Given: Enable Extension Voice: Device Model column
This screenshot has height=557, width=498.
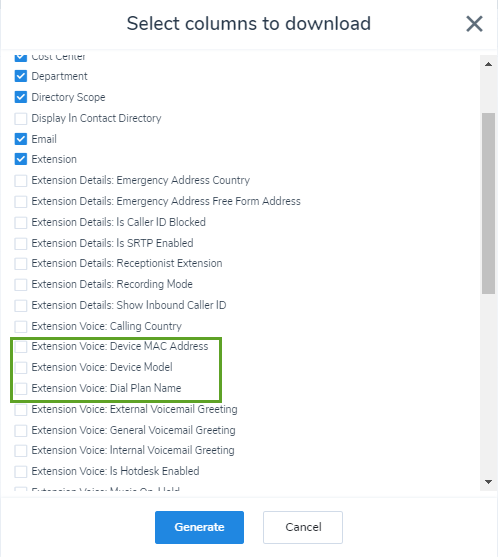Looking at the screenshot, I should pos(21,367).
